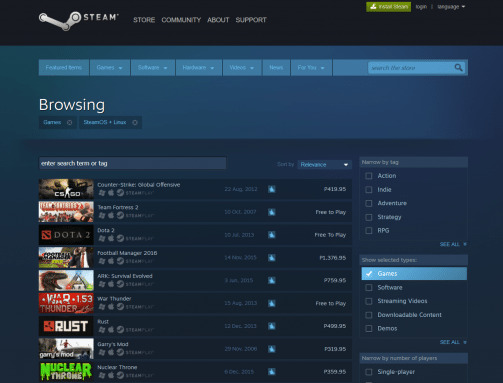This screenshot has height=383, width=503.
Task: Open the Nuclear Throne title link
Action: point(117,367)
